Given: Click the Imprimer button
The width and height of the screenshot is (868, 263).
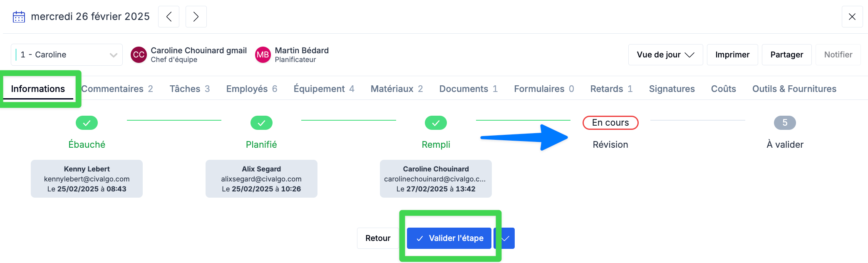Looking at the screenshot, I should tap(732, 55).
